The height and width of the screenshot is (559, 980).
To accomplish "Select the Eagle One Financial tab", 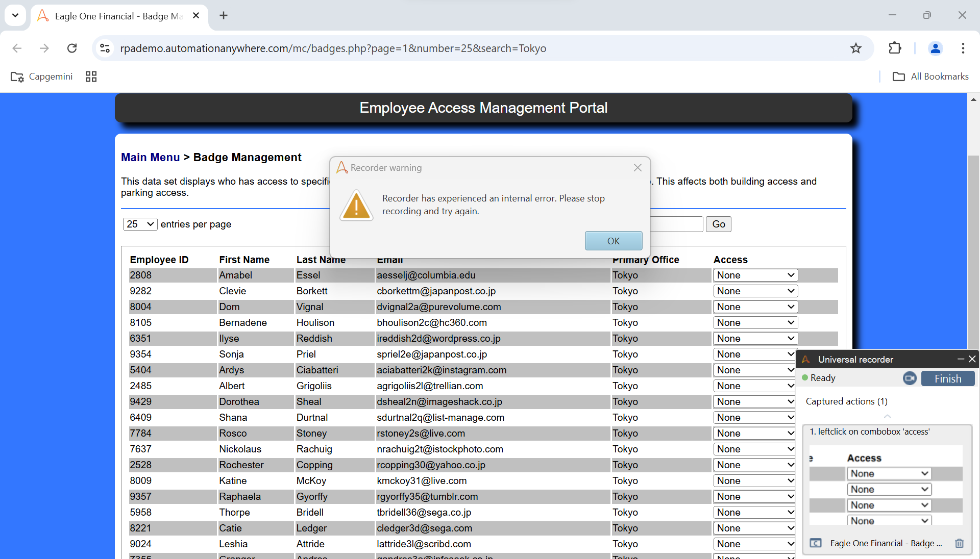I will click(x=119, y=16).
